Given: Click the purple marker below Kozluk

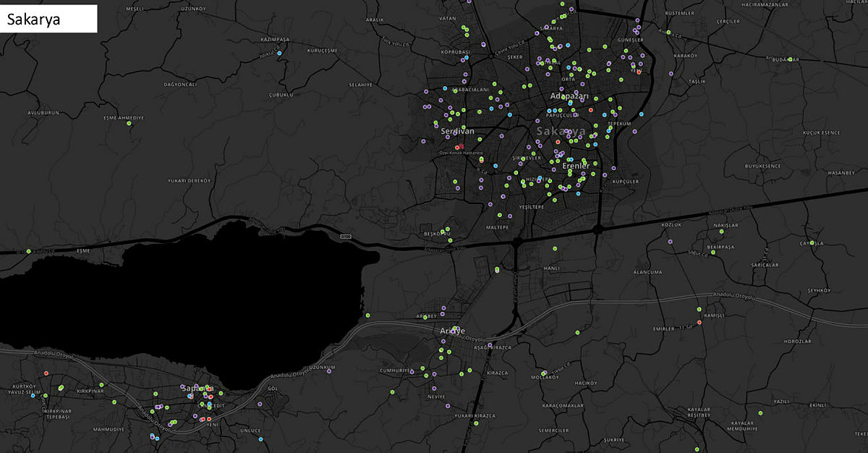Looking at the screenshot, I should pos(670,241).
